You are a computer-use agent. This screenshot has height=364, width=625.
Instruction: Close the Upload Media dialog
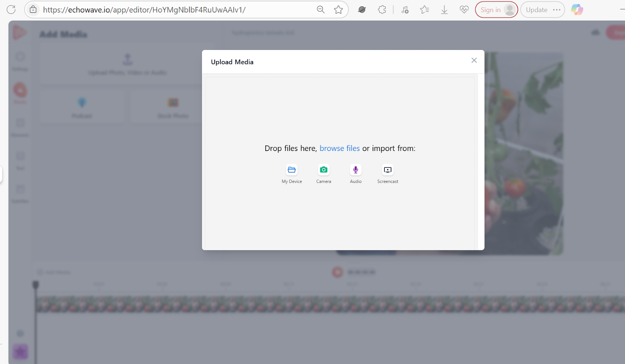474,60
